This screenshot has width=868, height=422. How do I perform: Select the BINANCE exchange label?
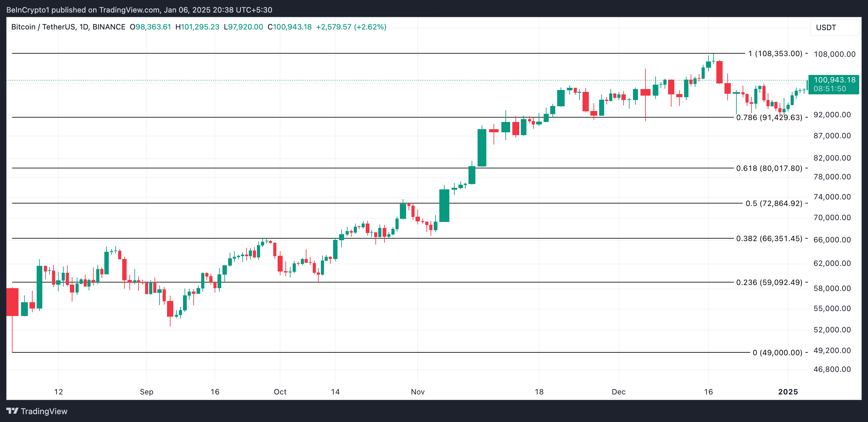(x=108, y=27)
